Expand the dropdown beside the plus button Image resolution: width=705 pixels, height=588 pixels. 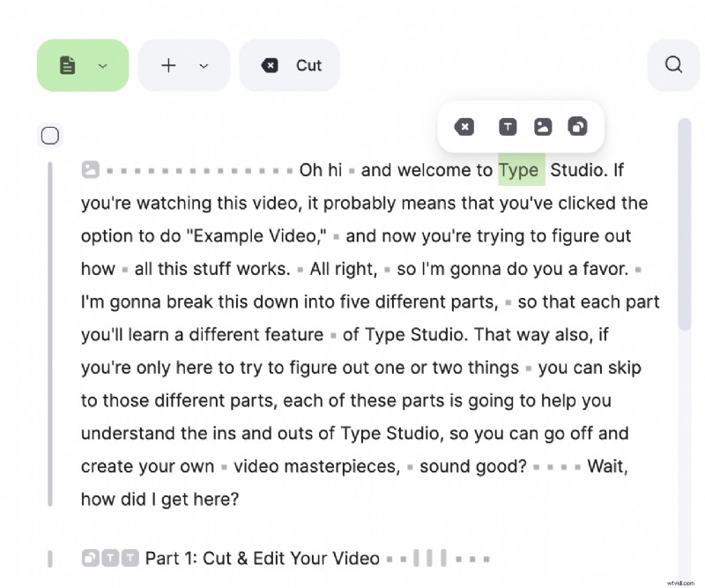[x=204, y=65]
